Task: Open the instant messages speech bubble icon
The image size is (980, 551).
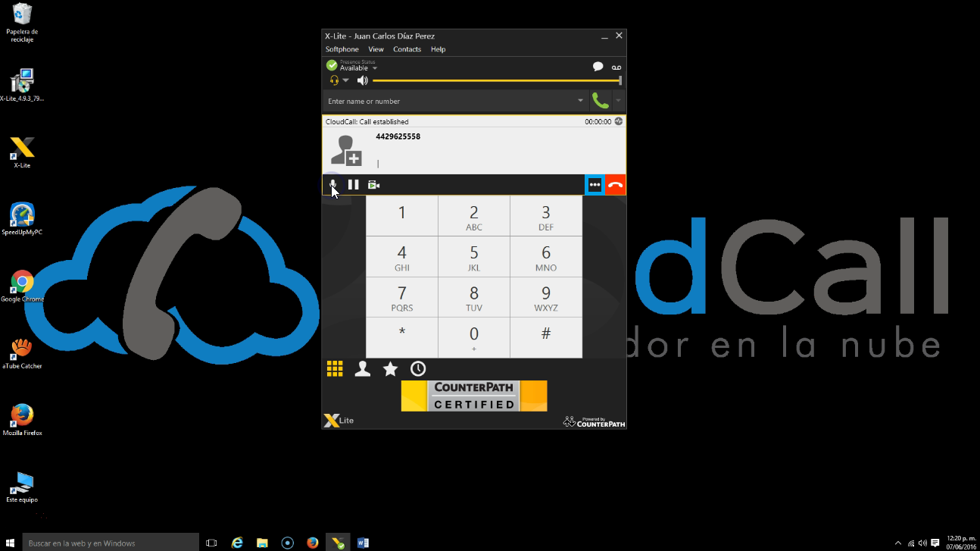Action: coord(598,67)
